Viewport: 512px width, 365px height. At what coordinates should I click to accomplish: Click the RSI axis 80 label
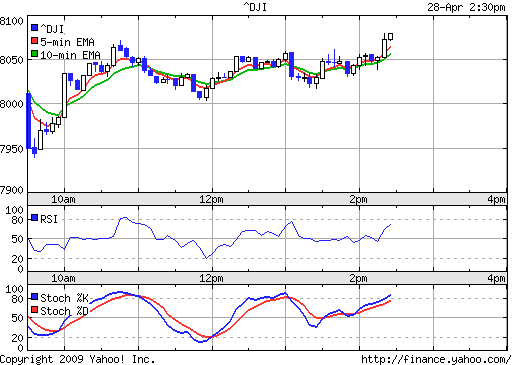tap(17, 220)
